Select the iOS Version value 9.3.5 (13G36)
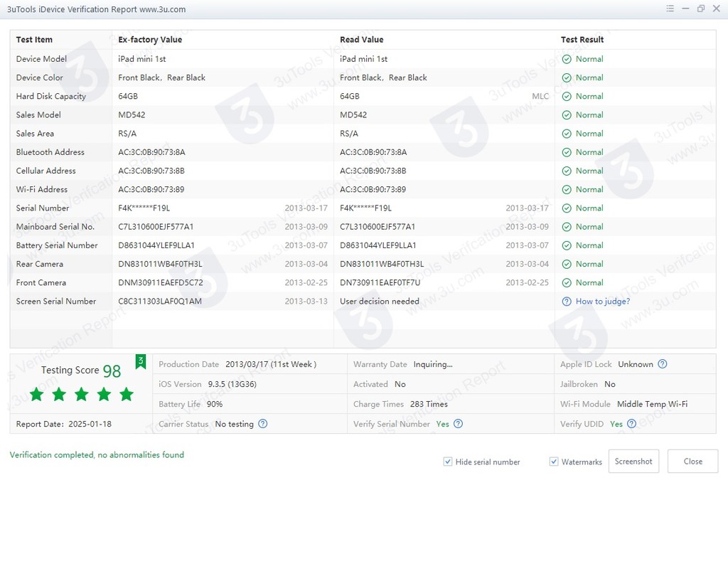 click(232, 384)
